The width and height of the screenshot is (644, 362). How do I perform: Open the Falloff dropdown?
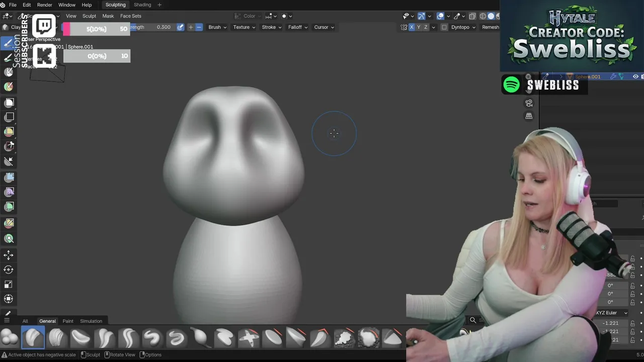click(298, 27)
